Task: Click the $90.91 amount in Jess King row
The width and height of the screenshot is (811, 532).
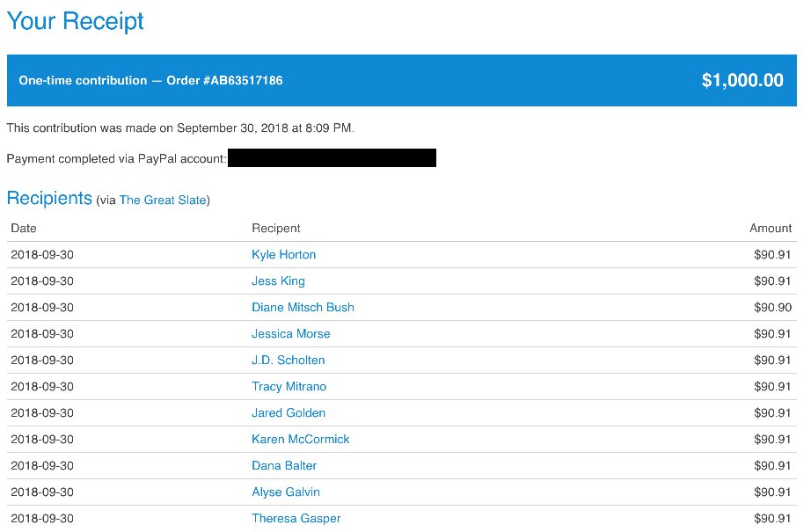Action: (772, 281)
